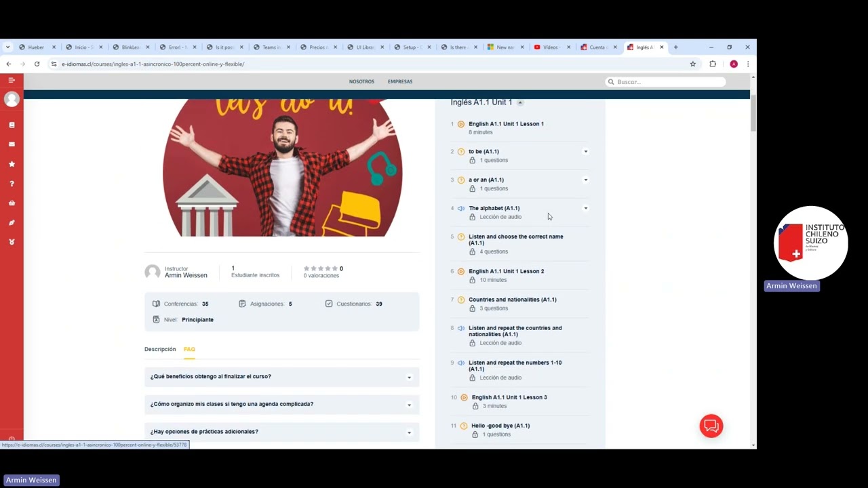Reload the page with refresh icon
The image size is (868, 488).
(x=37, y=64)
